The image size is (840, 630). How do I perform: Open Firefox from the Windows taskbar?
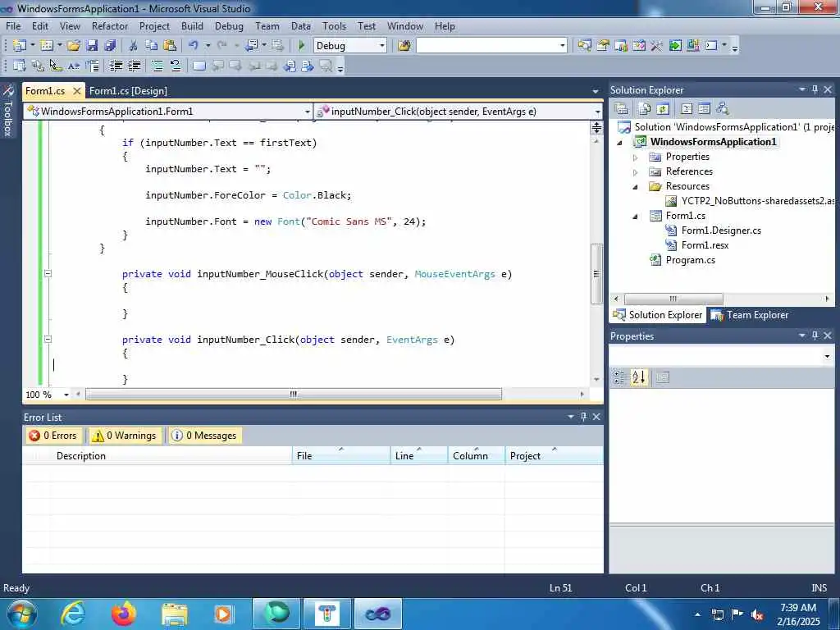pyautogui.click(x=123, y=614)
